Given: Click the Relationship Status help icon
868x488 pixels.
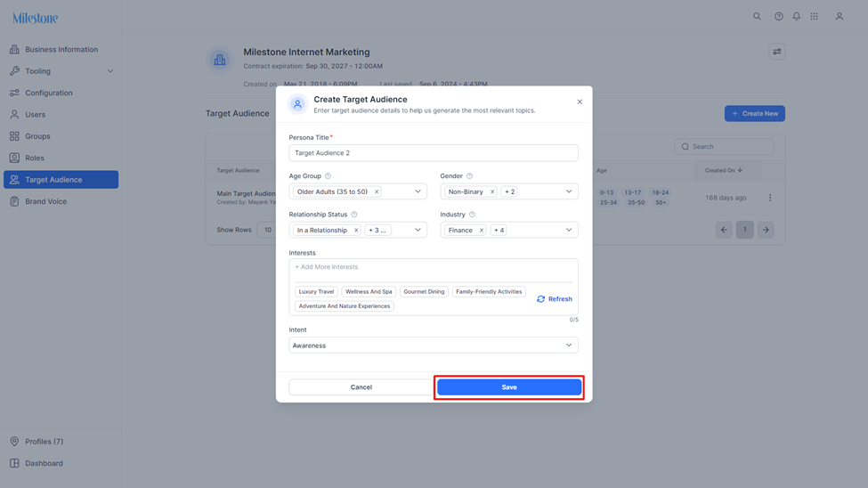Looking at the screenshot, I should (354, 215).
